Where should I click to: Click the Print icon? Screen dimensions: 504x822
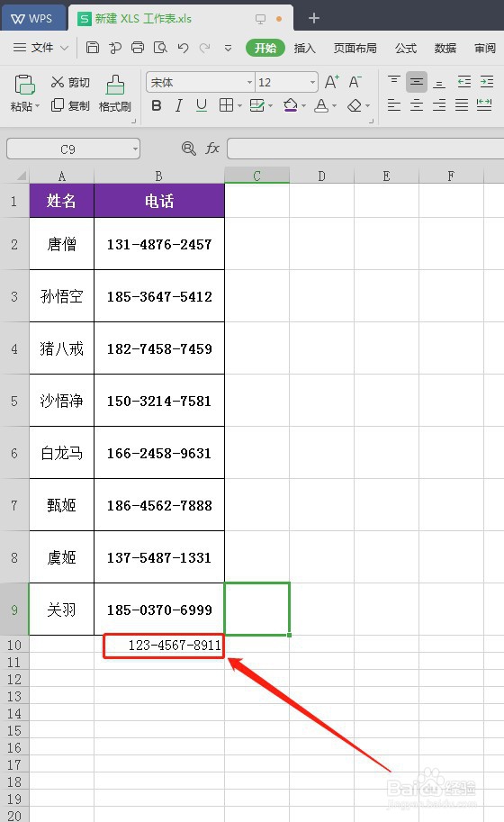click(138, 48)
